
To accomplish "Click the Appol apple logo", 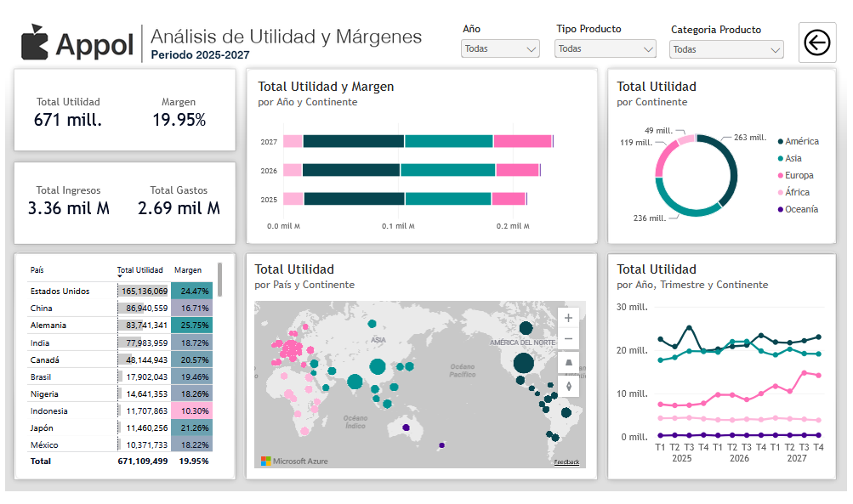I will pyautogui.click(x=34, y=42).
